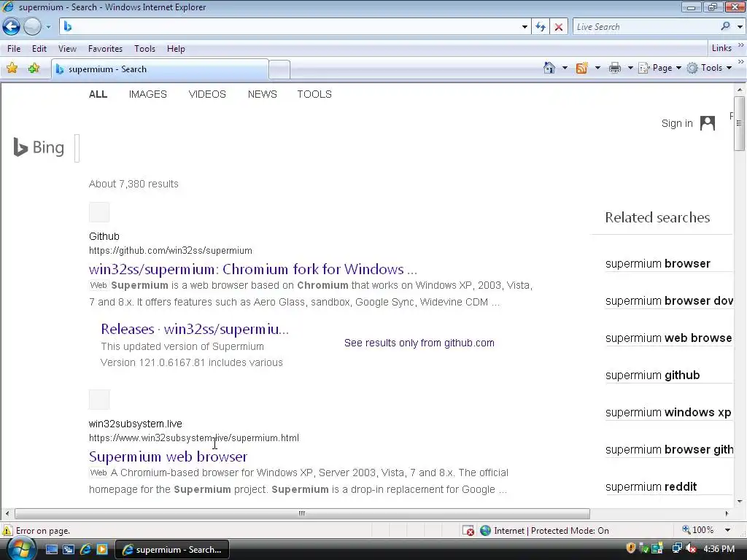
Task: Open the Help menu
Action: pos(176,49)
